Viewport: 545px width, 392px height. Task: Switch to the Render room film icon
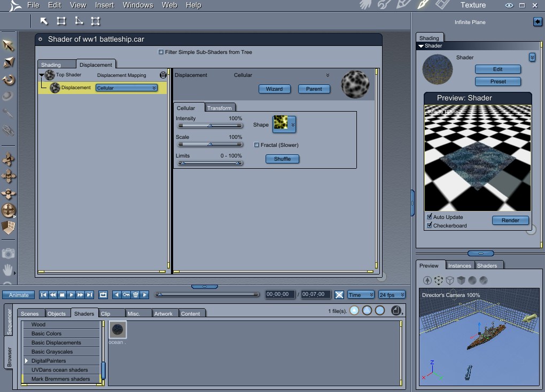coord(442,5)
